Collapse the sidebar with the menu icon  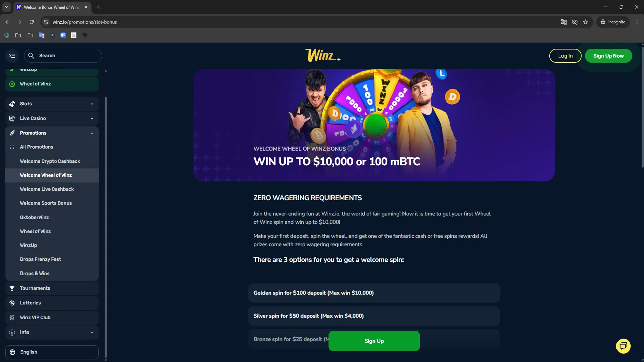tap(12, 56)
